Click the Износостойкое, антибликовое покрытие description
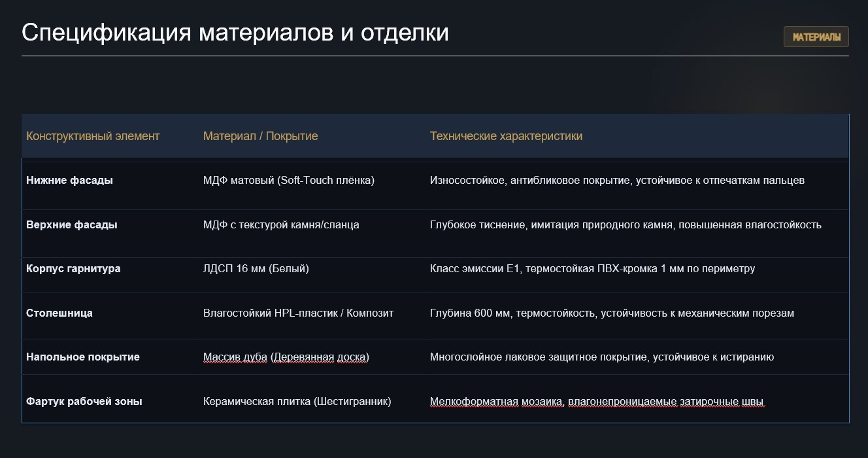Image resolution: width=868 pixels, height=458 pixels. point(617,180)
